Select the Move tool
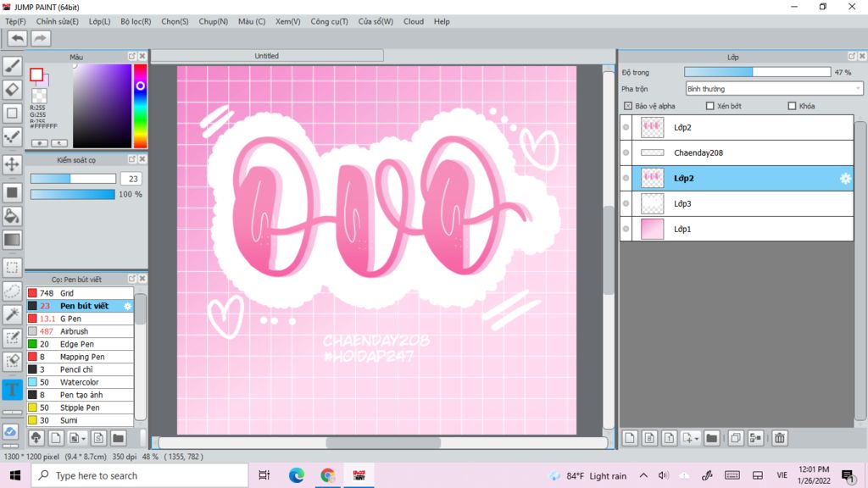The image size is (868, 488). (12, 164)
